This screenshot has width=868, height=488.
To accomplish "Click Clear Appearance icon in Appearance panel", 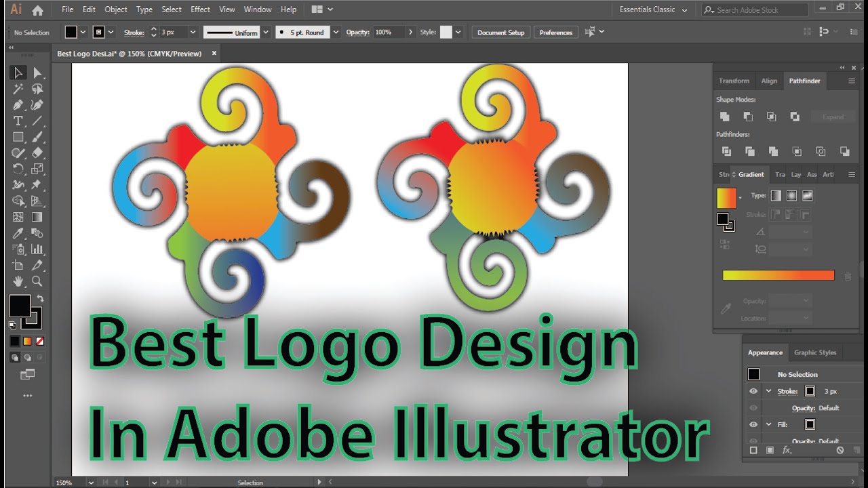I will pyautogui.click(x=840, y=450).
